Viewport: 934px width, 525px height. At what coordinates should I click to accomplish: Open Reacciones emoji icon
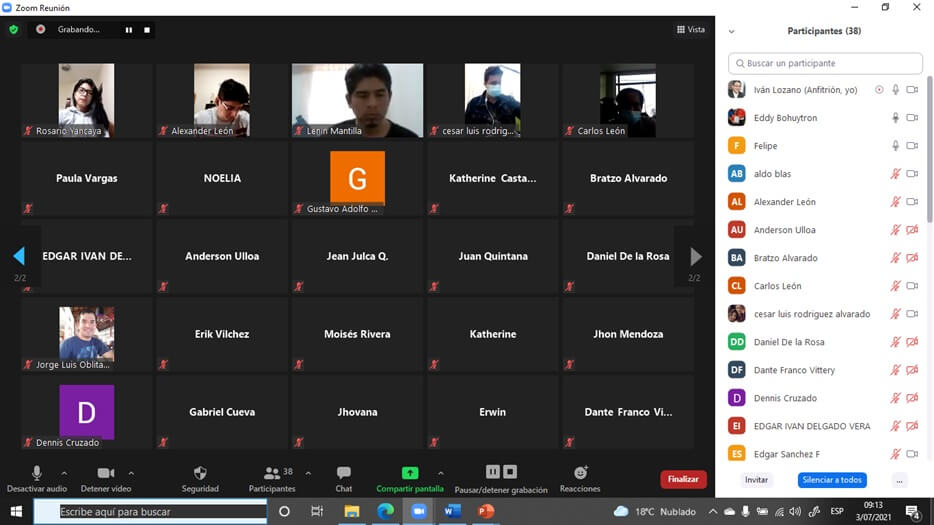click(580, 473)
